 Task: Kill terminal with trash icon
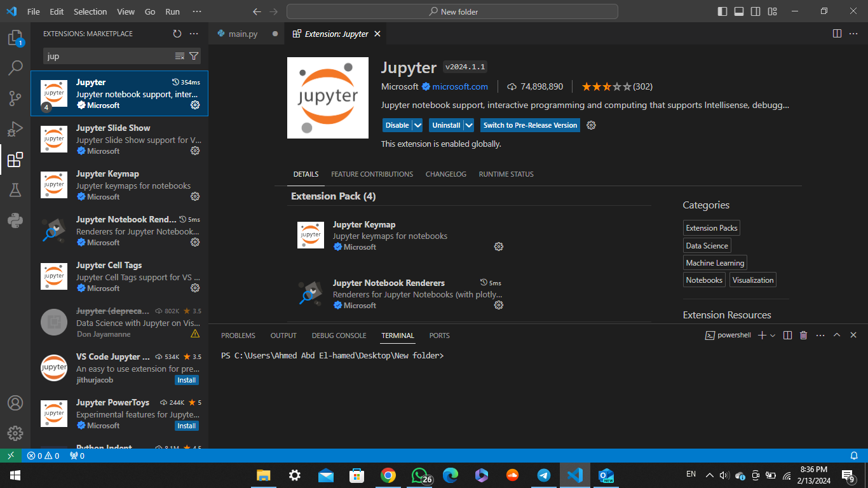point(803,335)
